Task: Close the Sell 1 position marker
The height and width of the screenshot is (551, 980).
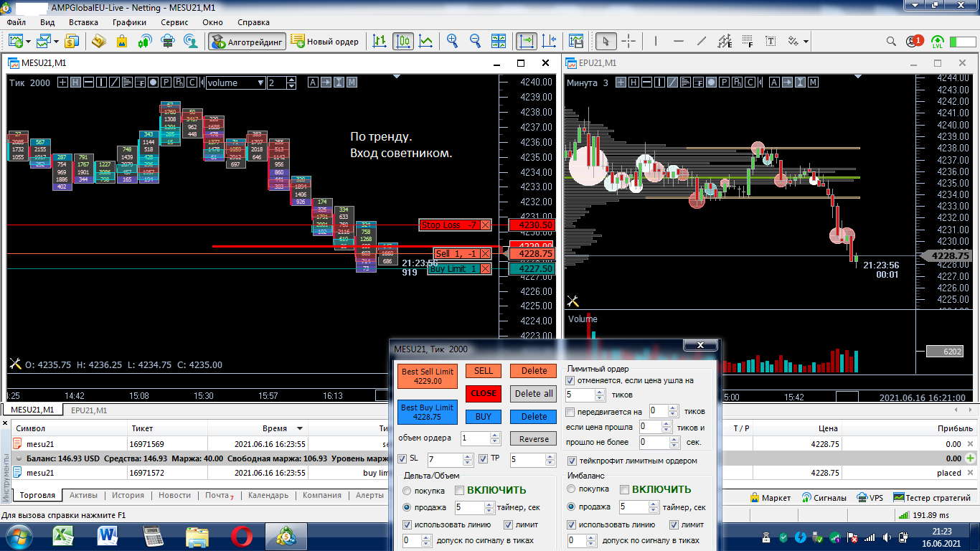Action: (486, 254)
